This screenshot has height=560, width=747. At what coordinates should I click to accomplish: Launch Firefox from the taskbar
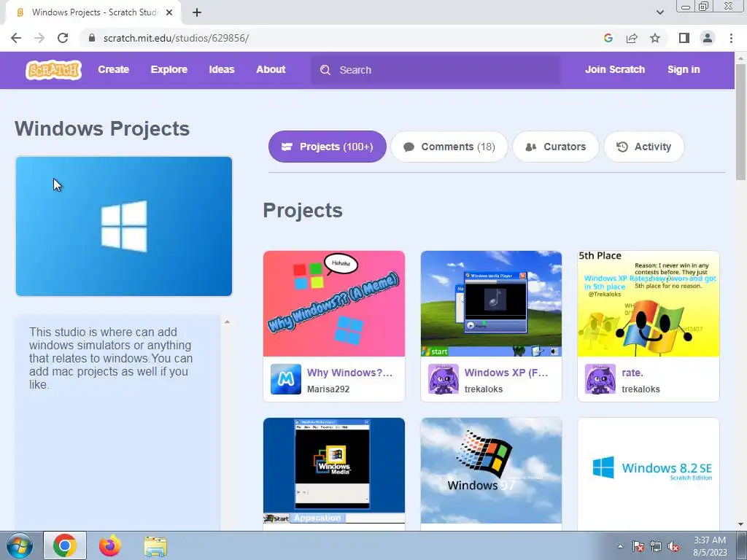click(110, 545)
